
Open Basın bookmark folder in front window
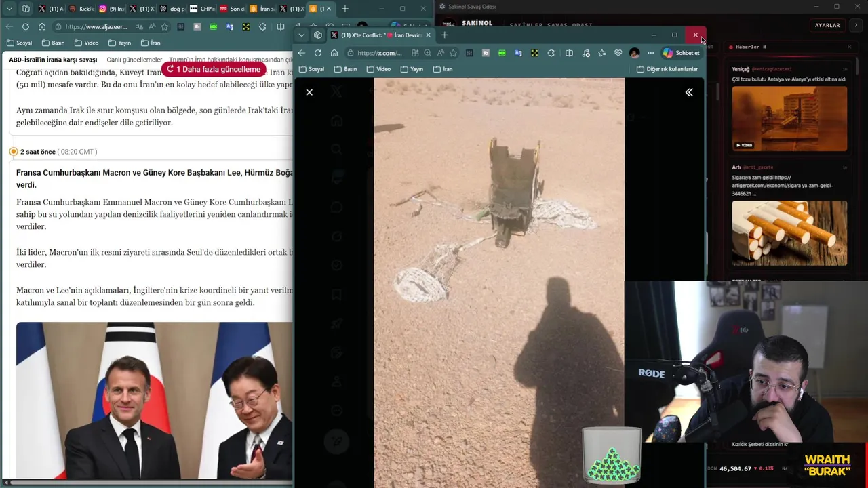[x=346, y=69]
